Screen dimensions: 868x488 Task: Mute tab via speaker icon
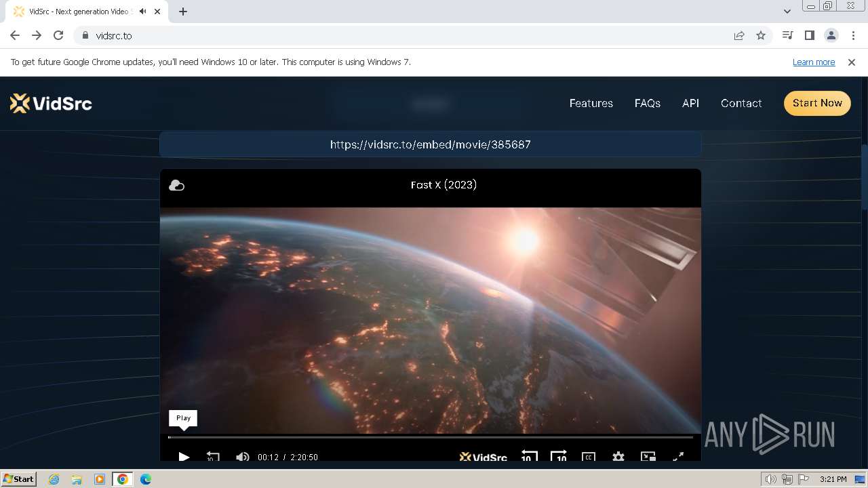(x=142, y=12)
